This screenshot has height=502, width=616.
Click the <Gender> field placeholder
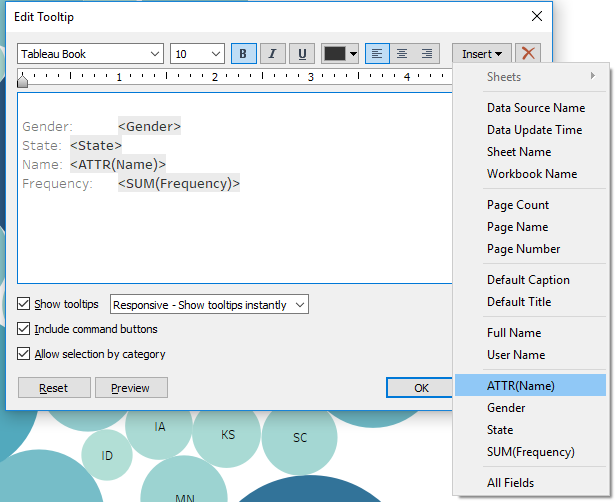click(149, 126)
